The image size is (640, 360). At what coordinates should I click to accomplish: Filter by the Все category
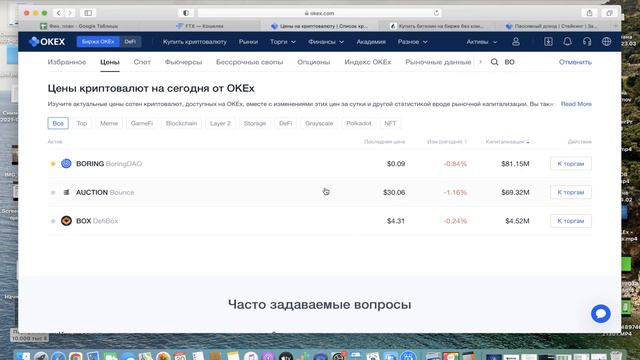[x=58, y=123]
